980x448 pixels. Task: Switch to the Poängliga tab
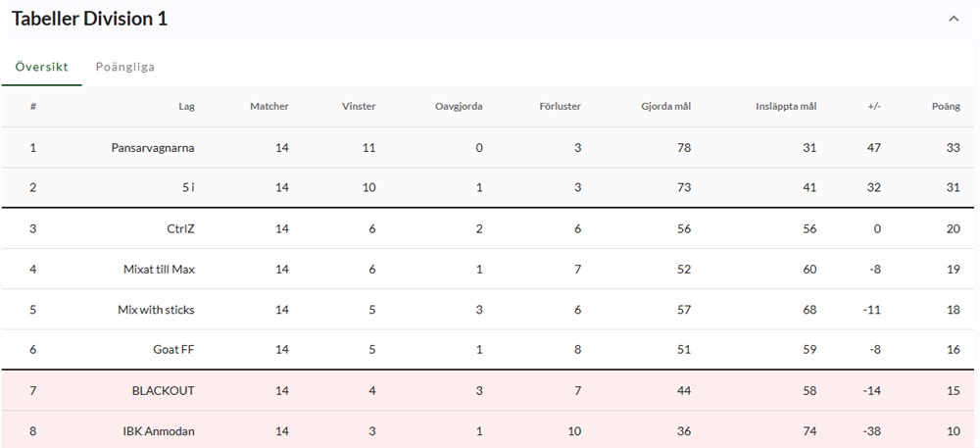[124, 67]
